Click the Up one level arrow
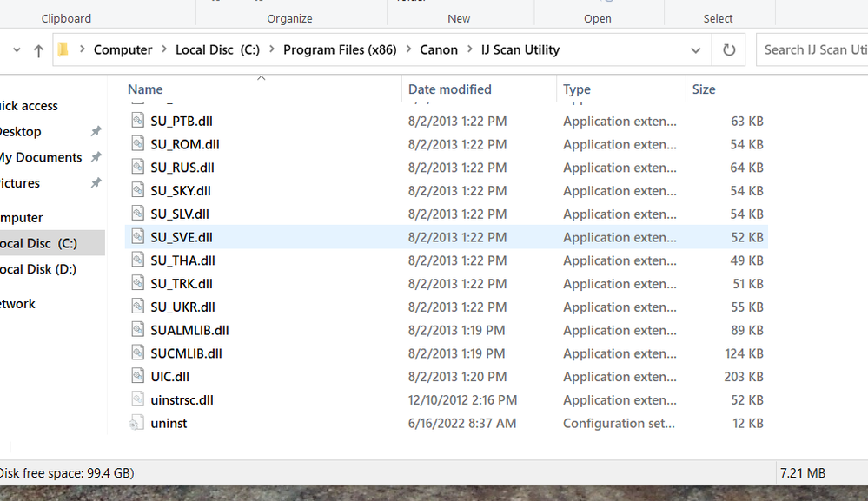868x501 pixels. 38,50
